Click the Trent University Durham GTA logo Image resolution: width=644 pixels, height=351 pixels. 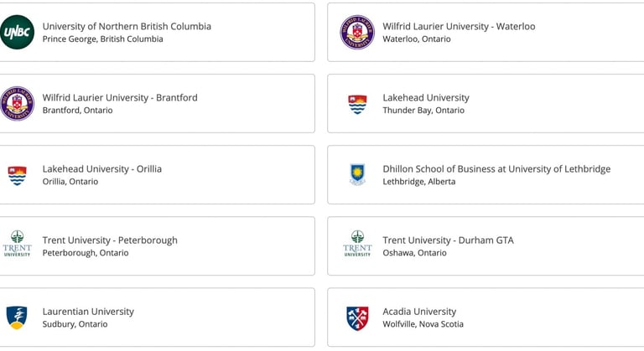[357, 244]
